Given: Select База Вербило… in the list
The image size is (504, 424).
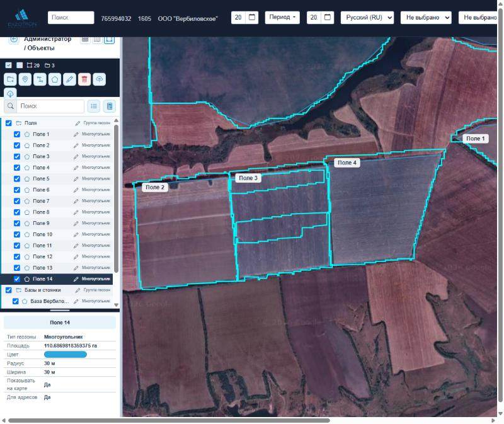Looking at the screenshot, I should (50, 302).
